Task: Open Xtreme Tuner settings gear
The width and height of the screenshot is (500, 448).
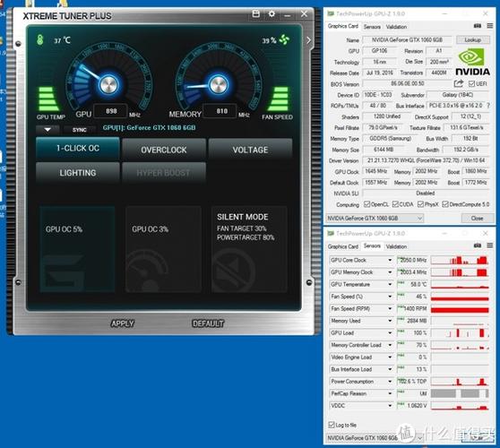Action: [272, 13]
